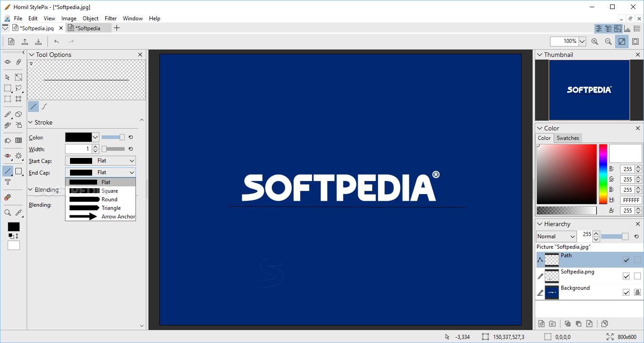
Task: Click the hex color FFFFFF field
Action: [x=631, y=200]
